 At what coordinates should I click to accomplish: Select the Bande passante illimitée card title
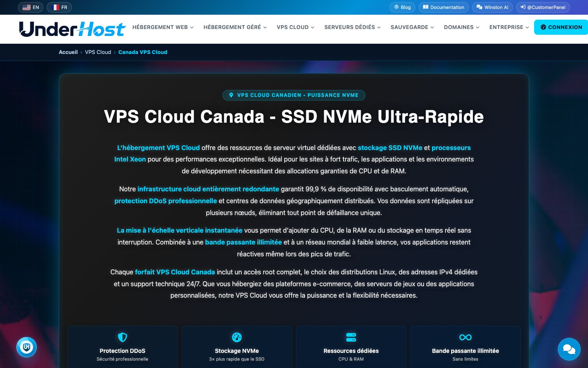(465, 351)
